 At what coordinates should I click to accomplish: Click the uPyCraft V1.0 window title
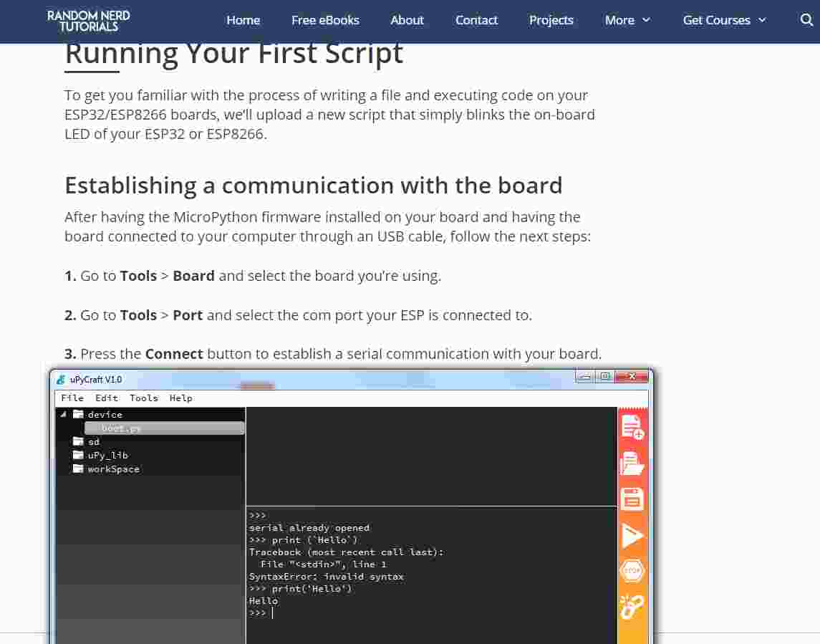pyautogui.click(x=96, y=380)
